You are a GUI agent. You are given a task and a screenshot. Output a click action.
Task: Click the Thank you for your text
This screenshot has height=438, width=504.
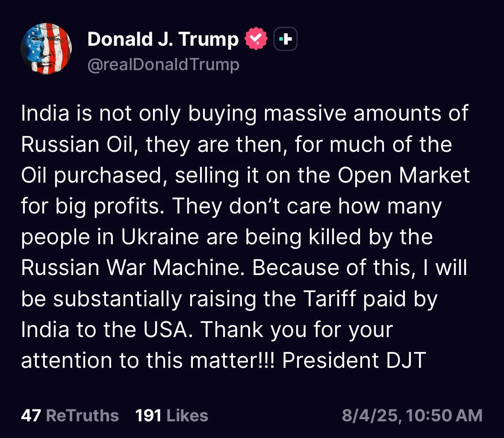(297, 330)
